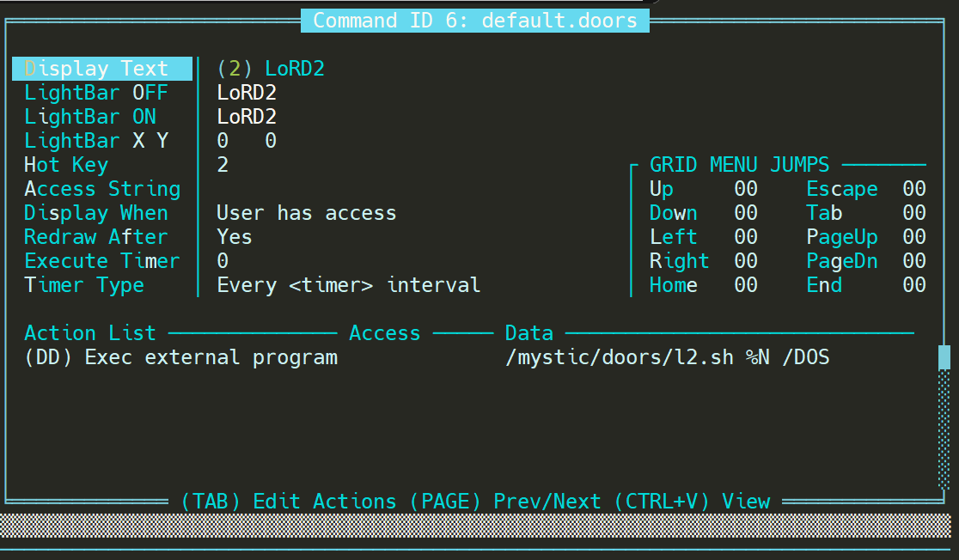
Task: Toggle Redraw After from Yes
Action: (x=232, y=236)
